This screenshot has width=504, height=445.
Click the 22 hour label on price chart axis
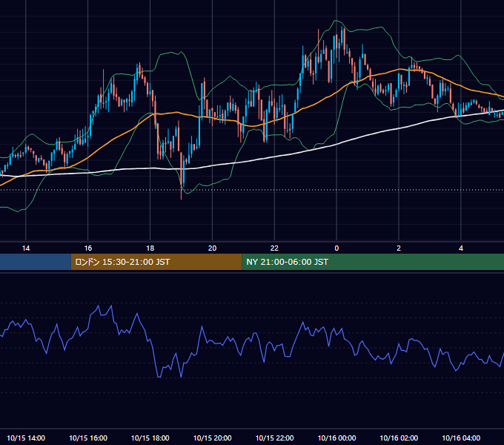pyautogui.click(x=274, y=248)
